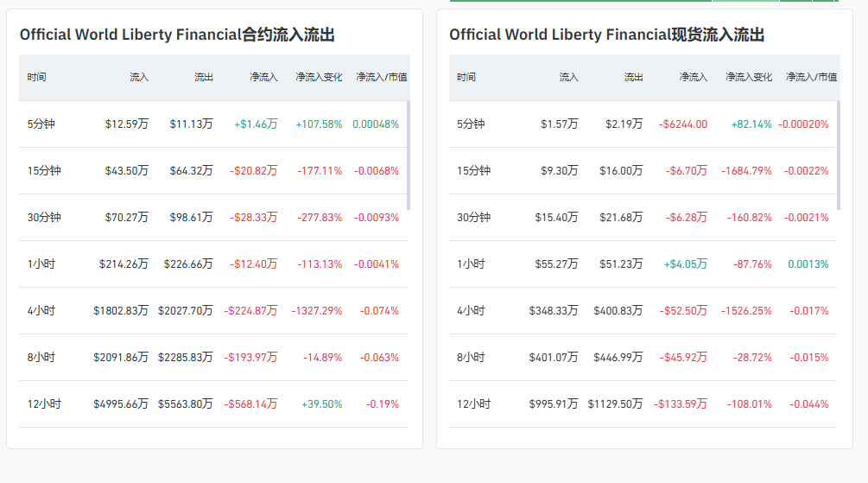Image resolution: width=868 pixels, height=483 pixels.
Task: Select the 12小时 row in 现货 table
Action: pyautogui.click(x=473, y=404)
